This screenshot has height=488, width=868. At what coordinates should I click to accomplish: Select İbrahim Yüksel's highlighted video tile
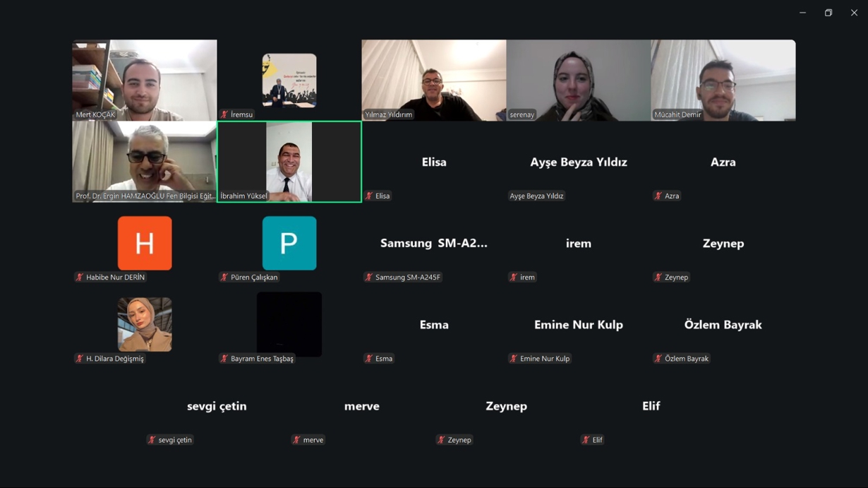(289, 162)
